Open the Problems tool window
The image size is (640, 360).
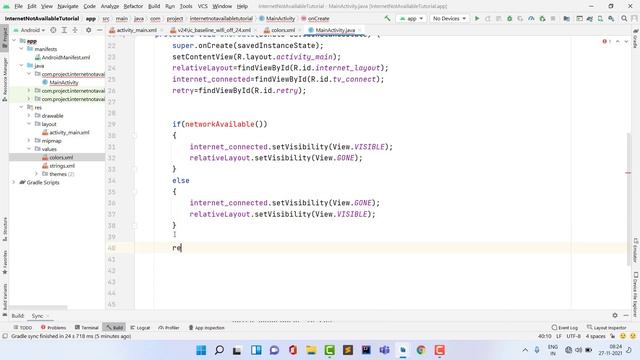pos(53,327)
